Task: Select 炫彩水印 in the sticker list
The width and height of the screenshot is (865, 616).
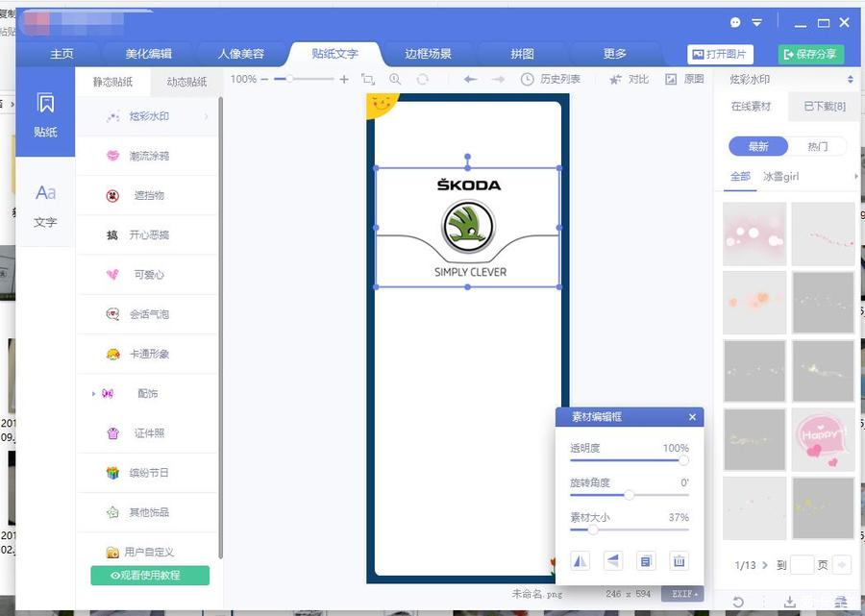Action: coord(147,116)
